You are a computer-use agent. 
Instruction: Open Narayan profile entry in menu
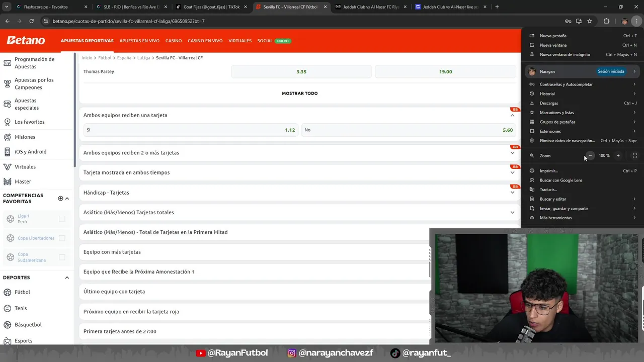583,71
